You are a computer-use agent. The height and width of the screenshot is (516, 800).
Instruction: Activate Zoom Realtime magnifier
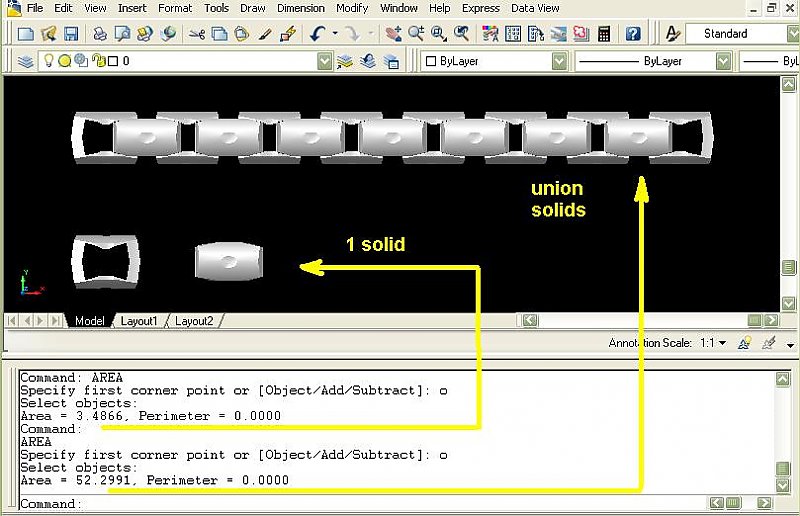point(416,34)
